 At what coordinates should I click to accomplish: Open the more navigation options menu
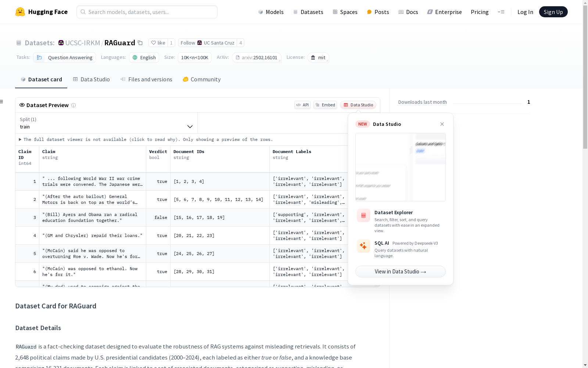501,12
